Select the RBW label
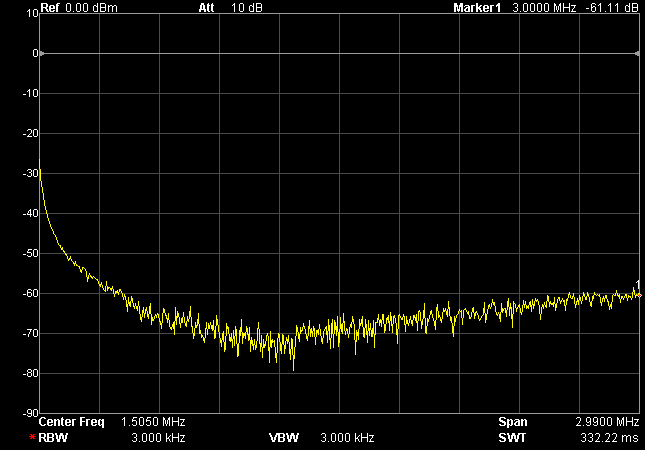This screenshot has height=450, width=645. (53, 438)
